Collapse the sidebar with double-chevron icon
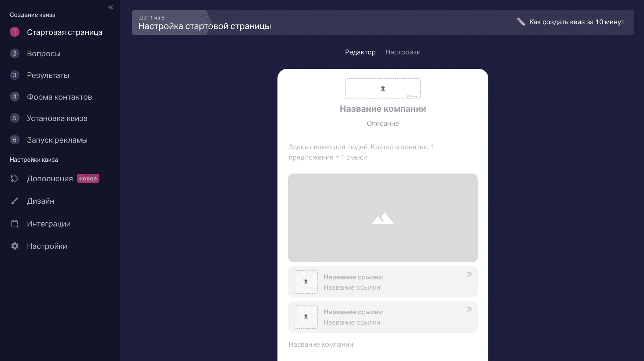Viewport: 644px width, 361px height. click(111, 7)
